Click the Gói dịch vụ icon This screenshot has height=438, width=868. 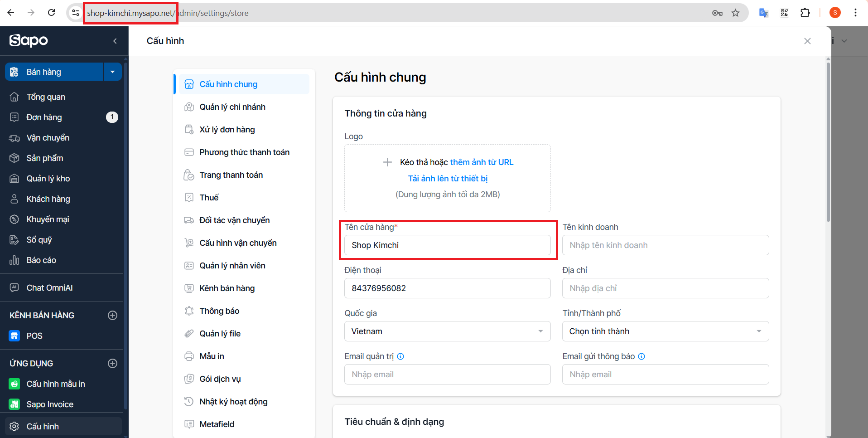pos(189,379)
